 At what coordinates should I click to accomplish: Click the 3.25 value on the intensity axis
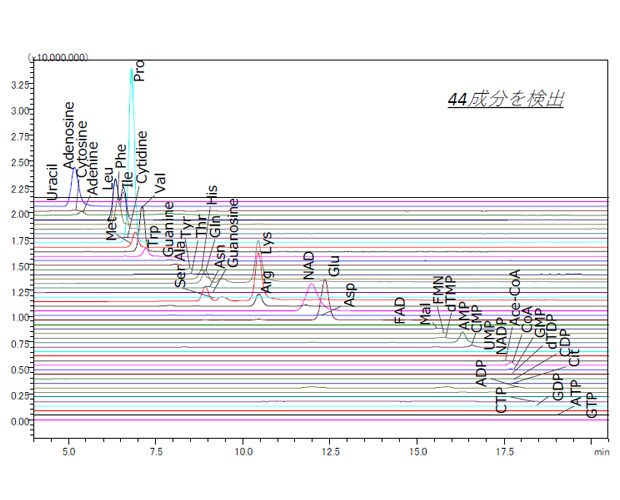pyautogui.click(x=17, y=86)
